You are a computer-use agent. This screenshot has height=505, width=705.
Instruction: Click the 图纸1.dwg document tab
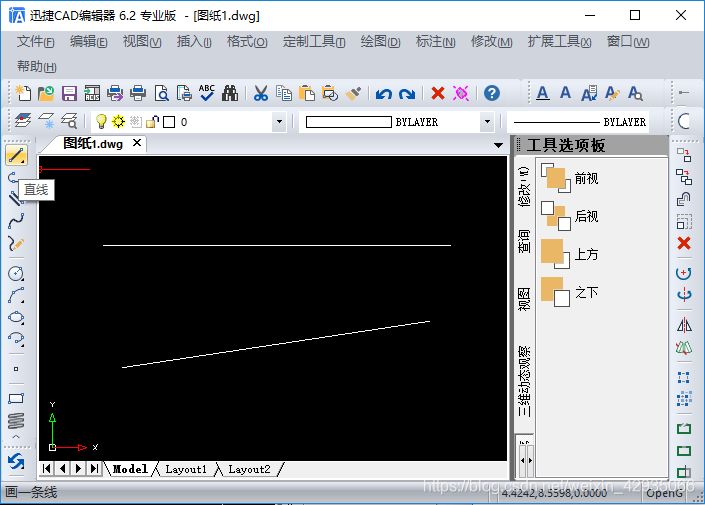[93, 143]
